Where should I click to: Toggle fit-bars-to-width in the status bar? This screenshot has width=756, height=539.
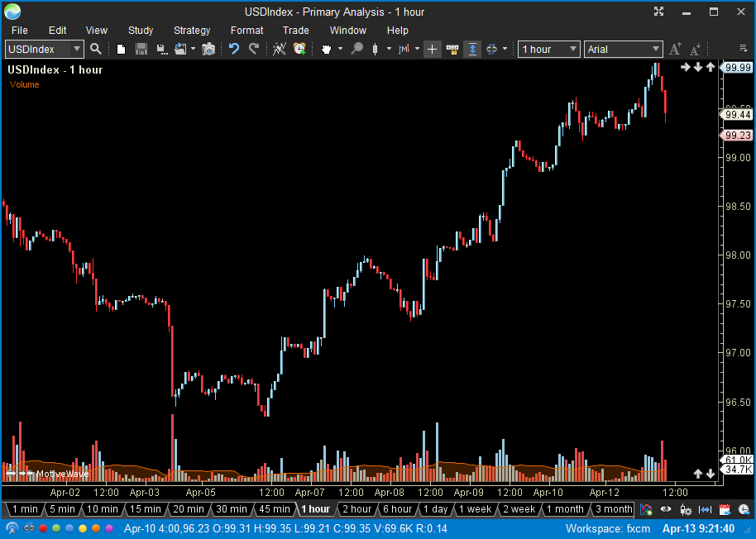(705, 510)
